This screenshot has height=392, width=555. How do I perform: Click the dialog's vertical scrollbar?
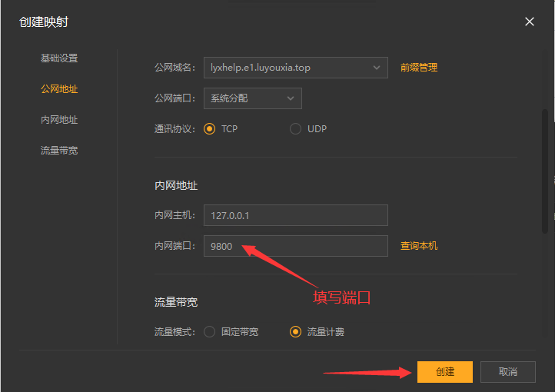pyautogui.click(x=545, y=171)
